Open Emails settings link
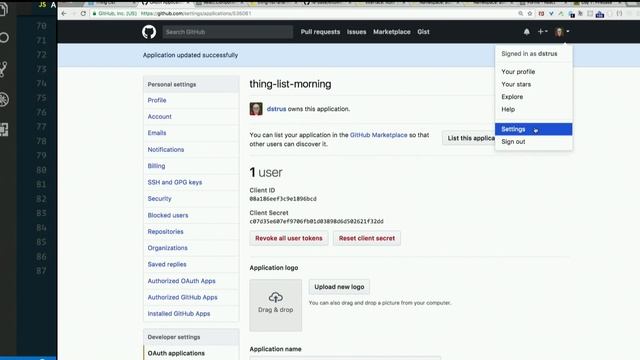Image resolution: width=640 pixels, height=360 pixels. (x=157, y=133)
